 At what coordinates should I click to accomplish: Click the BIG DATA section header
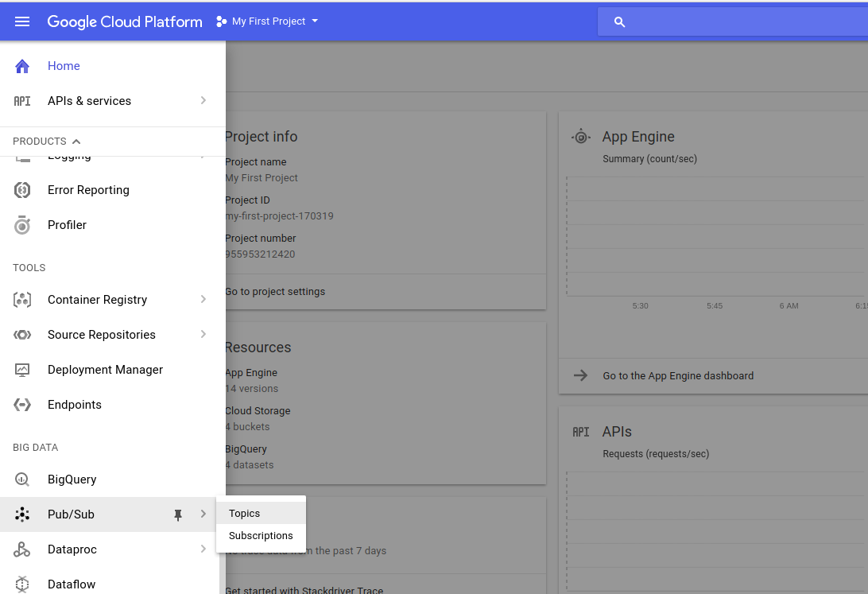(36, 448)
